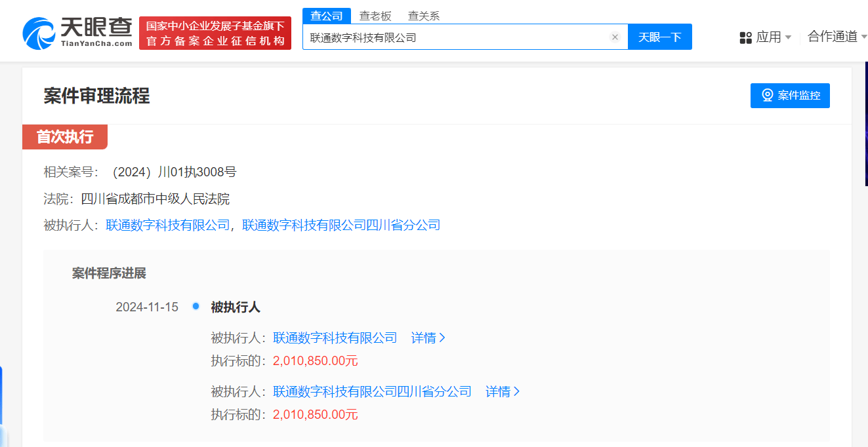Screen dimensions: 868x447
Task: Click the blue timeline dot marker
Action: (x=196, y=306)
